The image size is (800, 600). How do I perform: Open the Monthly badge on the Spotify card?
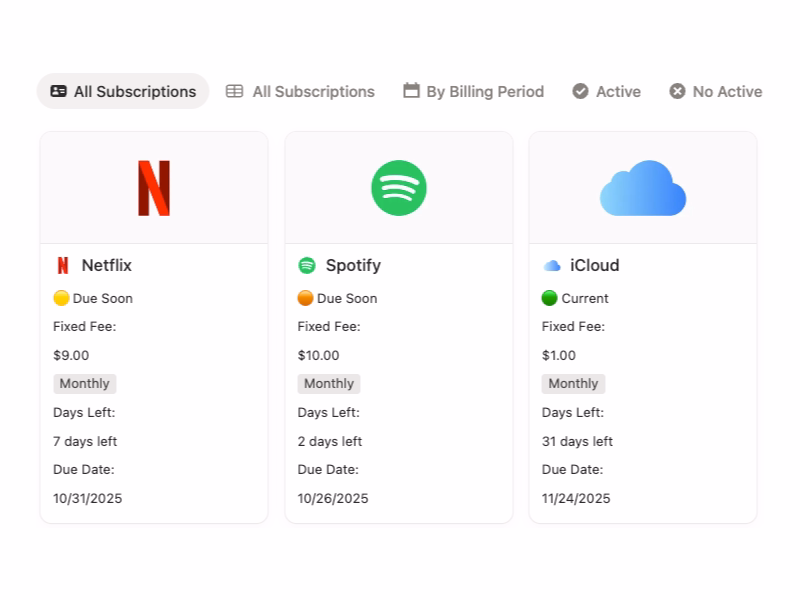coord(328,383)
